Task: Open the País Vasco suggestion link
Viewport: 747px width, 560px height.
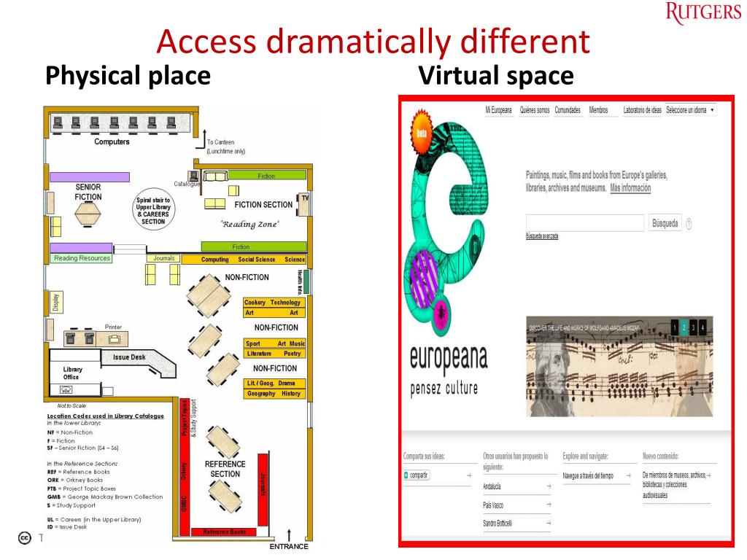Action: 493,505
